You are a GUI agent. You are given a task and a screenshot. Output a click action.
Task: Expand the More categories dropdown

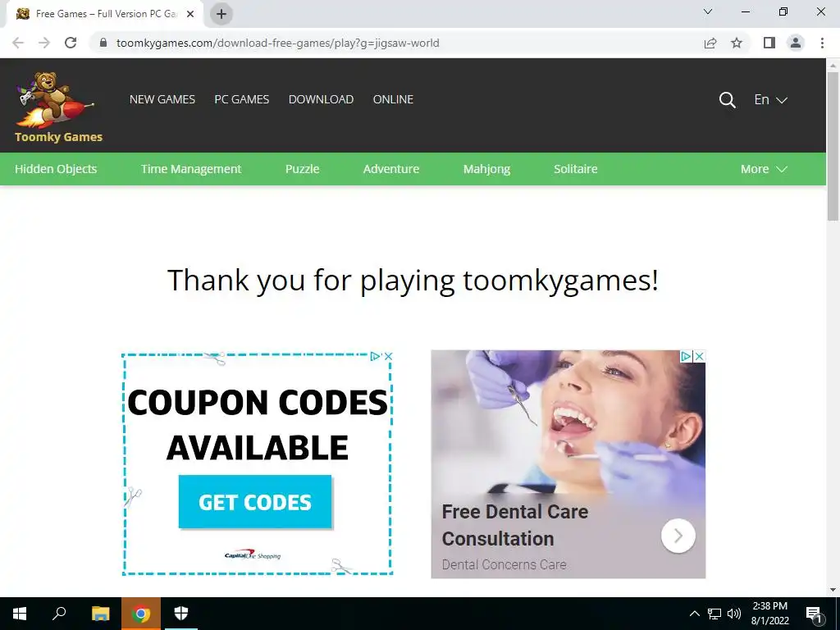coord(764,169)
